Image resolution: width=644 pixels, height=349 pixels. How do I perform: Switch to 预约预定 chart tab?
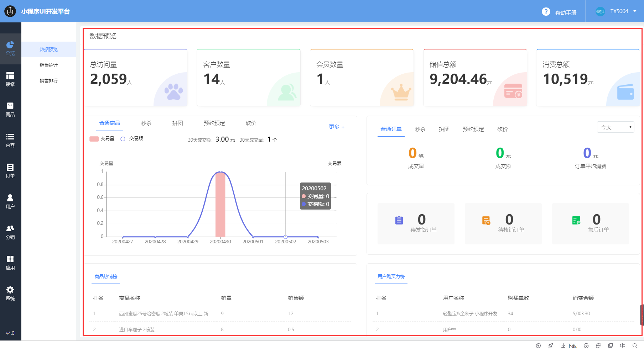click(x=214, y=123)
